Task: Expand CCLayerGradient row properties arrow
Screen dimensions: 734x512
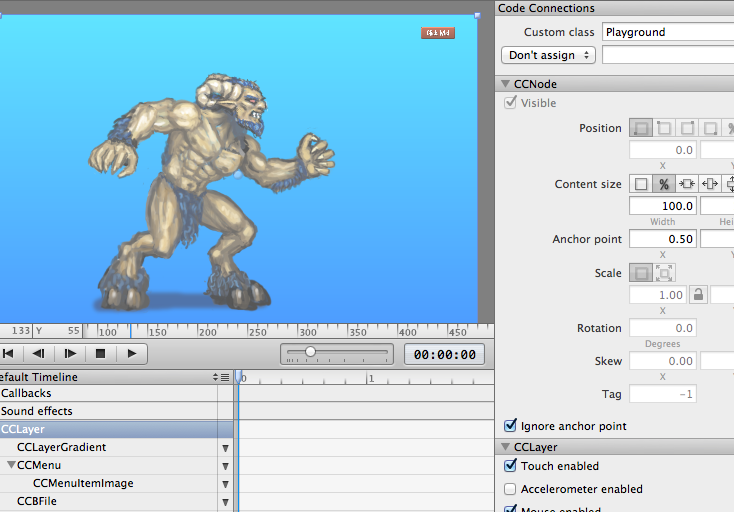Action: coord(225,448)
